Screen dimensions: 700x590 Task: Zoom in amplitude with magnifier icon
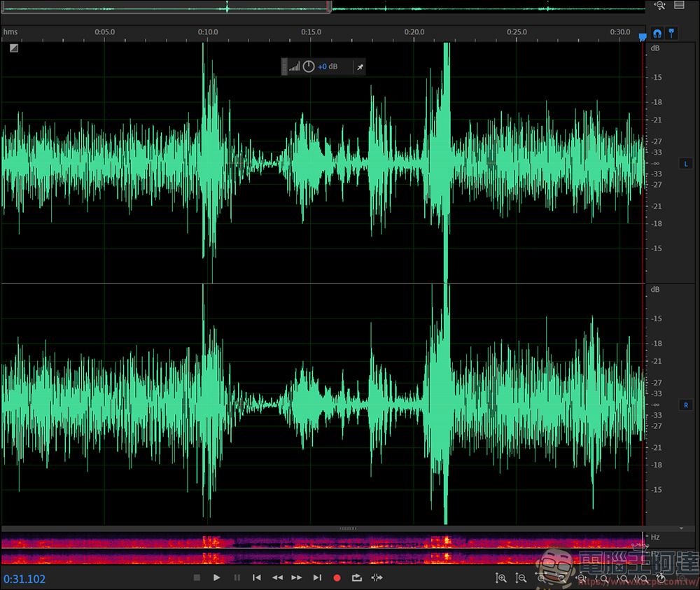(x=500, y=578)
